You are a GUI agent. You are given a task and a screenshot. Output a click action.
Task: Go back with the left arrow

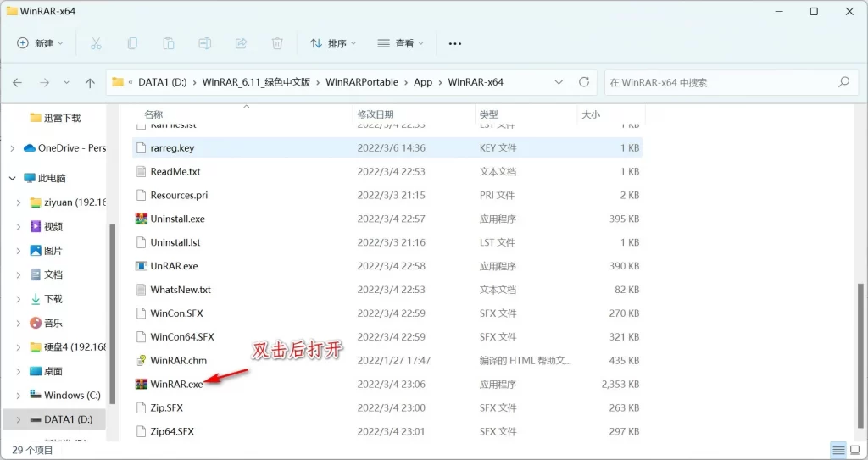[18, 82]
